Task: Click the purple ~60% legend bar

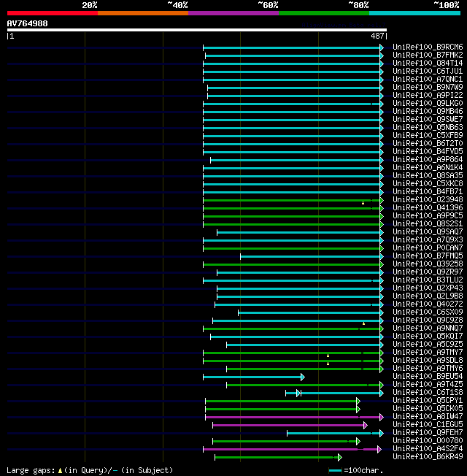Action: (233, 13)
